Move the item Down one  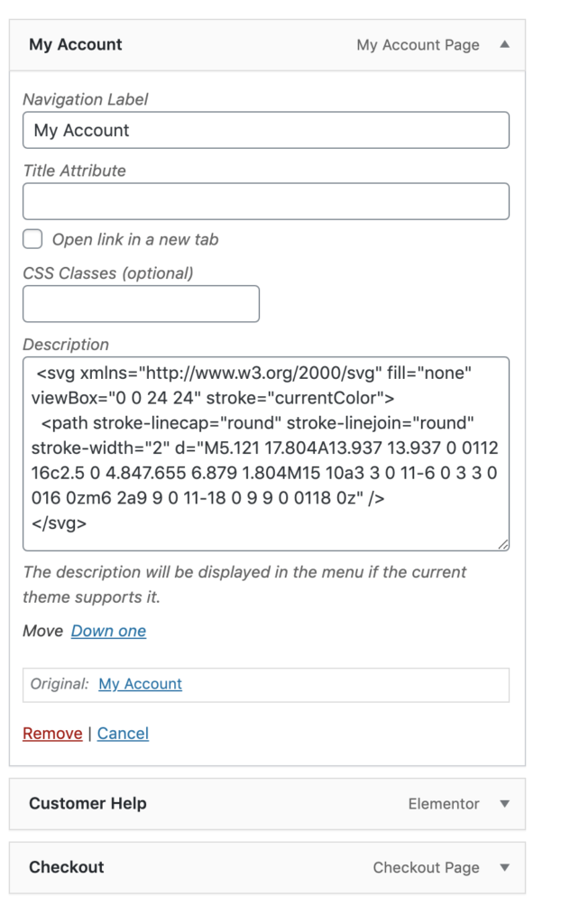(x=108, y=631)
